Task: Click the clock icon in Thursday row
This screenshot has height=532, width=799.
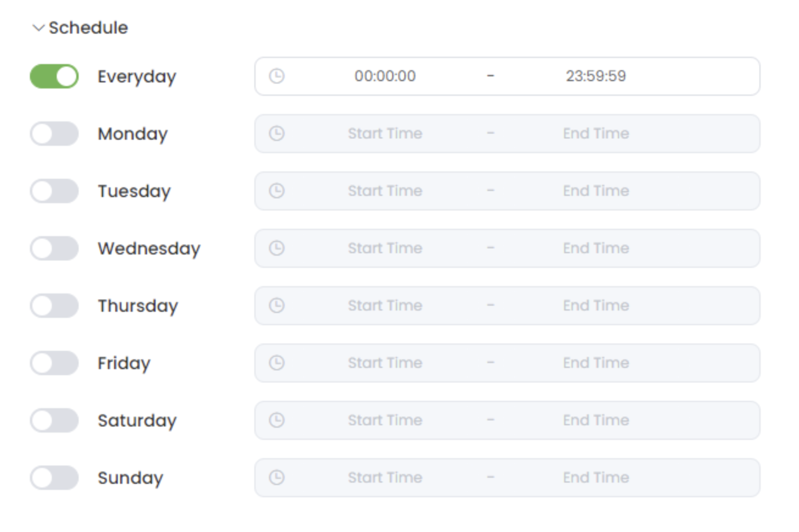Action: [x=277, y=306]
